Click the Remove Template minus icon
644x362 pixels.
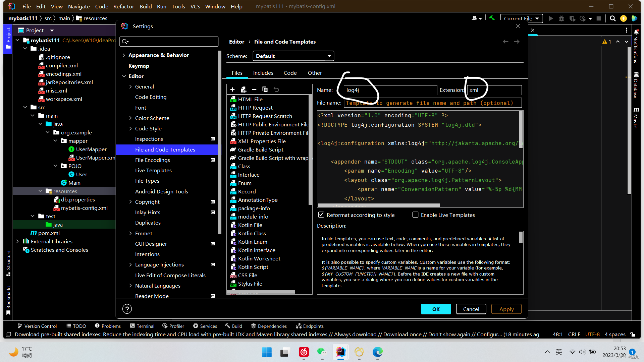click(x=254, y=89)
